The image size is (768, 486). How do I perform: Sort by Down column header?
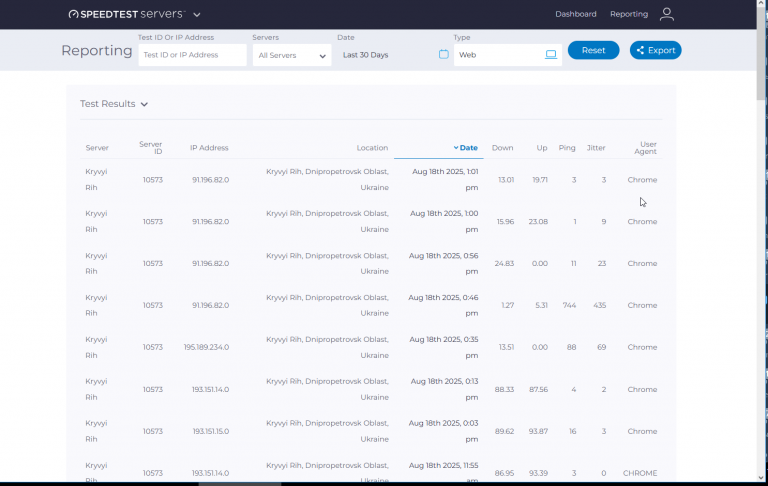(x=503, y=147)
